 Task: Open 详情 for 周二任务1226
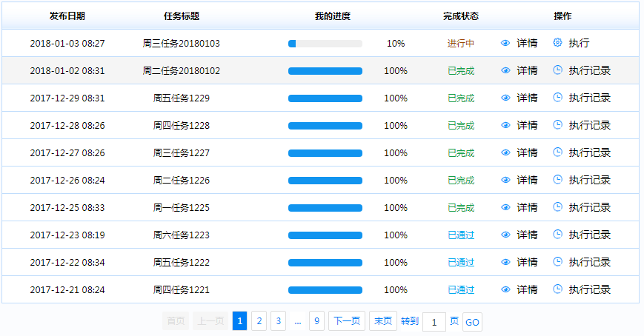click(527, 180)
